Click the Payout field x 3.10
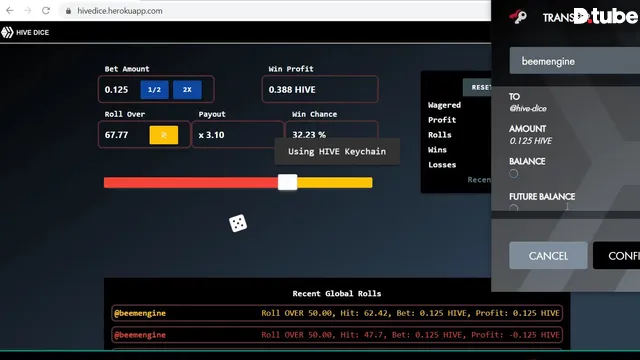The image size is (640, 360). pos(238,135)
